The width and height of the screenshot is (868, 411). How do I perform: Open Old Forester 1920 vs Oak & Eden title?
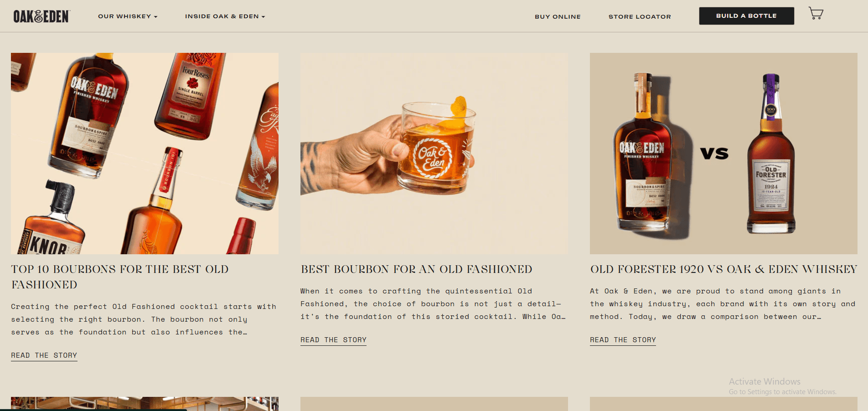[x=723, y=269]
